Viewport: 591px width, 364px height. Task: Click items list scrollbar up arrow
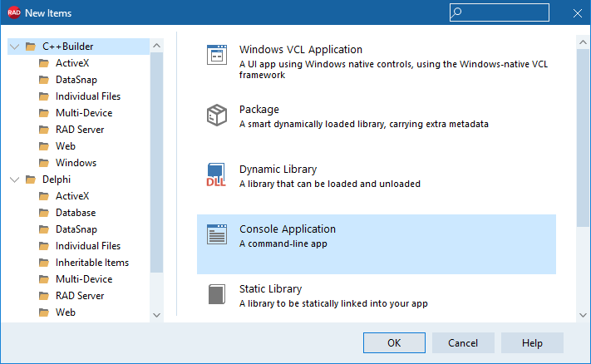[x=583, y=42]
